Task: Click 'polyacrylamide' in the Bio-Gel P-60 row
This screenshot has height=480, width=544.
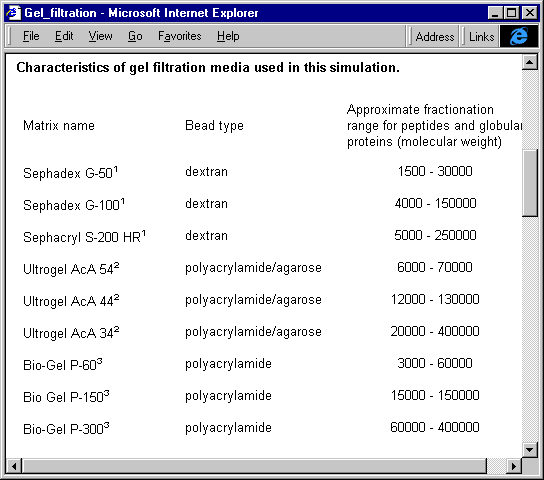Action: 228,365
